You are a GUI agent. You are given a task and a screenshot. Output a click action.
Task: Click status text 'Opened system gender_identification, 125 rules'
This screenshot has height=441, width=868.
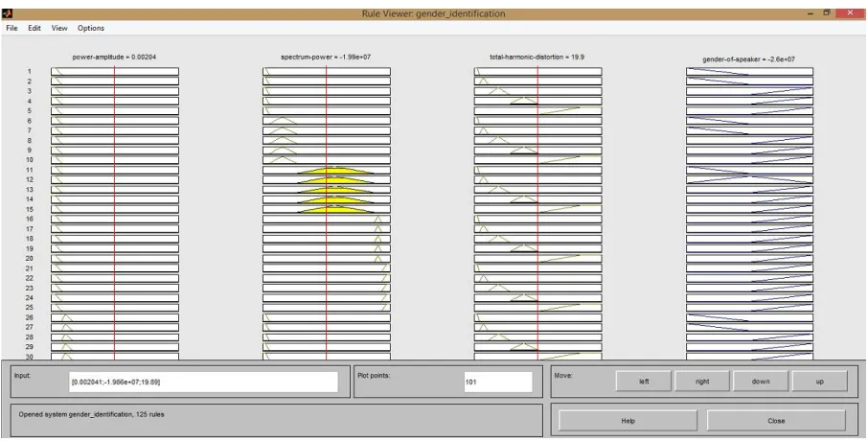[x=91, y=414]
